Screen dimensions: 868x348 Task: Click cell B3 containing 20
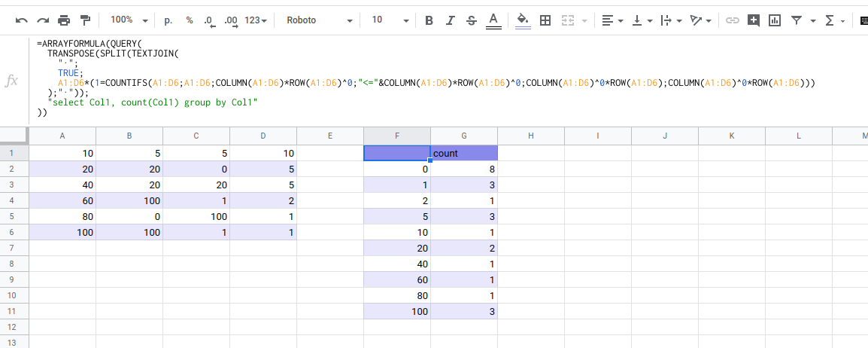[129, 185]
